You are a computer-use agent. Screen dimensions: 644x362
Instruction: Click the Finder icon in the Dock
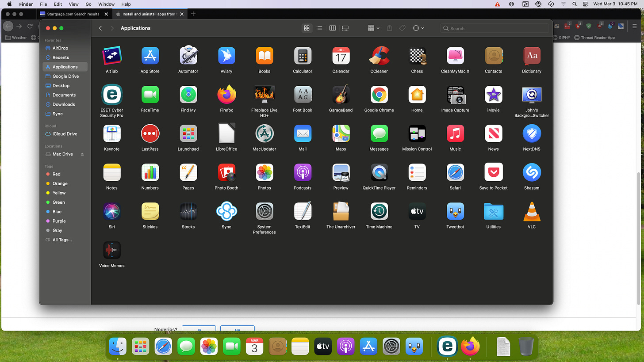point(118,347)
